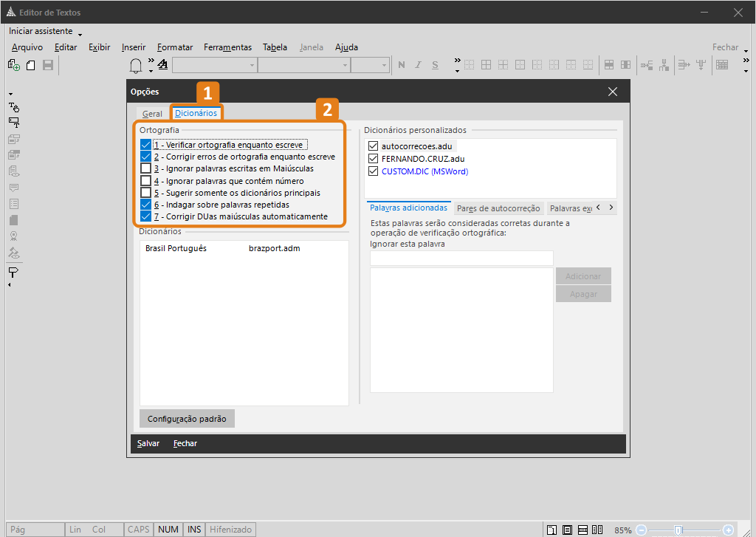Open the font name combo box

(x=303, y=65)
